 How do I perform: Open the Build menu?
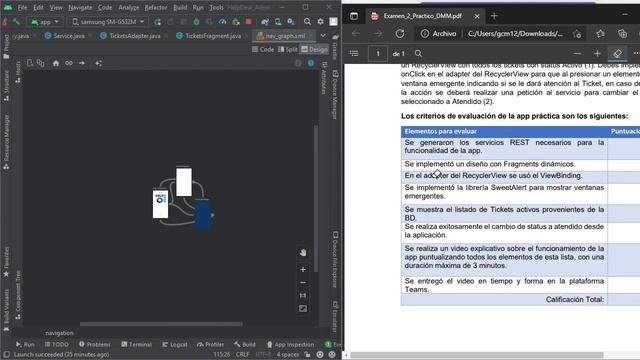(x=180, y=7)
